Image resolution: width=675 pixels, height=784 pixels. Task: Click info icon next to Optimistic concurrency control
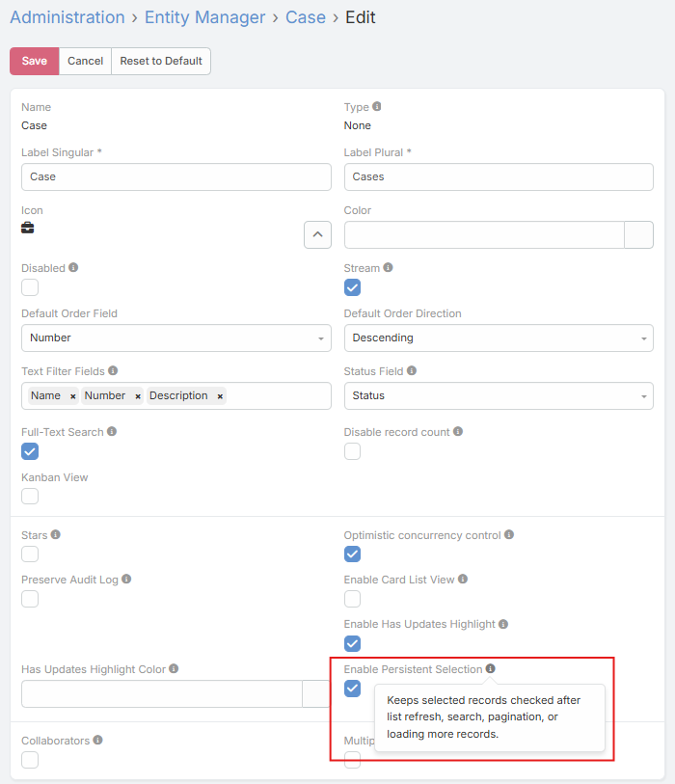click(x=509, y=535)
